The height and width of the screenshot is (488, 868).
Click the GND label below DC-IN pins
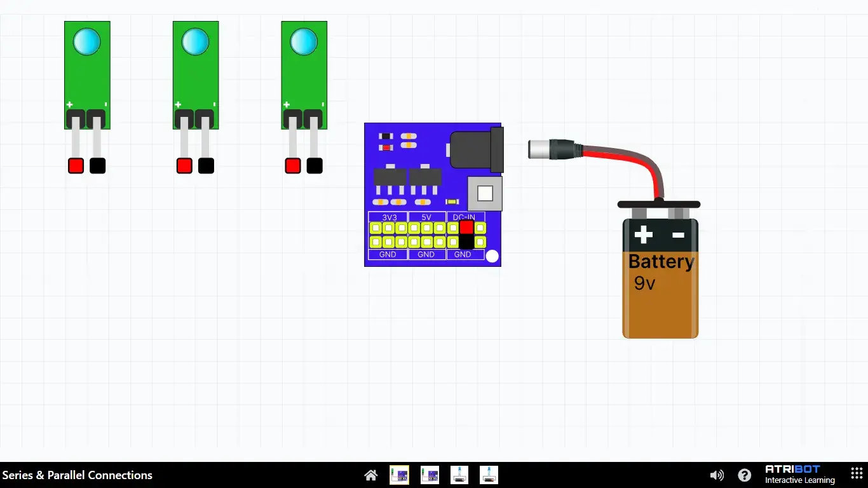463,254
